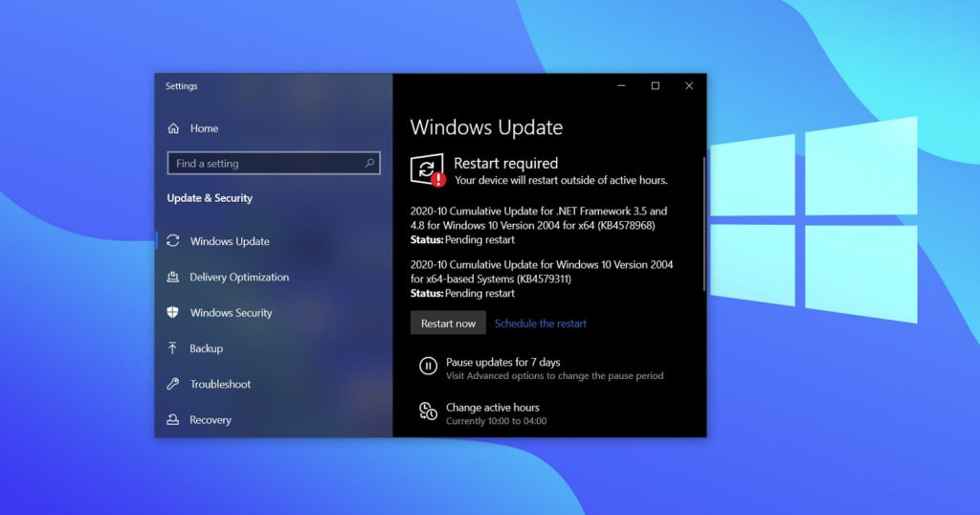
Task: Click the active hours clock icon
Action: point(428,412)
